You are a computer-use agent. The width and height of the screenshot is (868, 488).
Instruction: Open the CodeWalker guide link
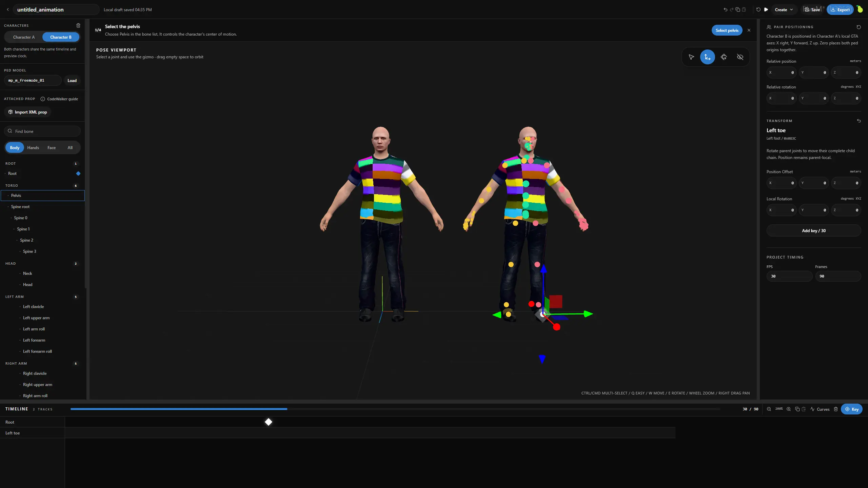59,99
